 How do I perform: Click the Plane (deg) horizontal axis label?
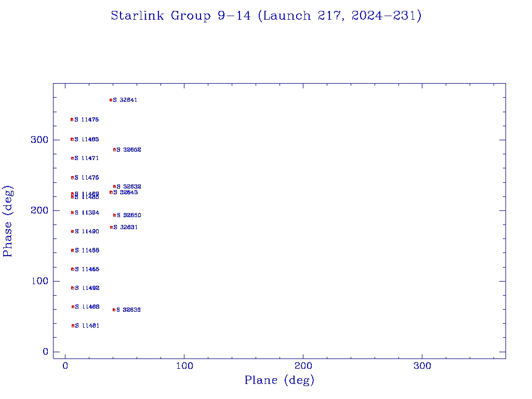tap(279, 380)
